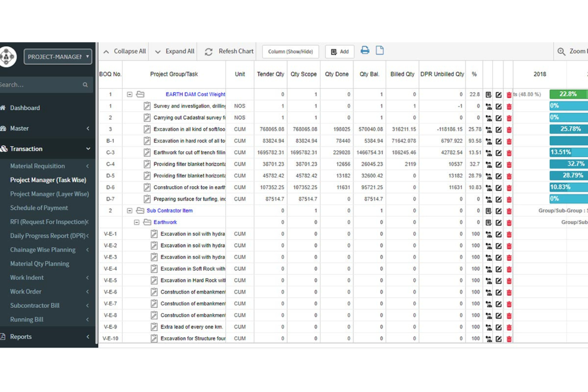Collapse the Sub Contractor Item group
This screenshot has width=588, height=392.
pyautogui.click(x=130, y=210)
